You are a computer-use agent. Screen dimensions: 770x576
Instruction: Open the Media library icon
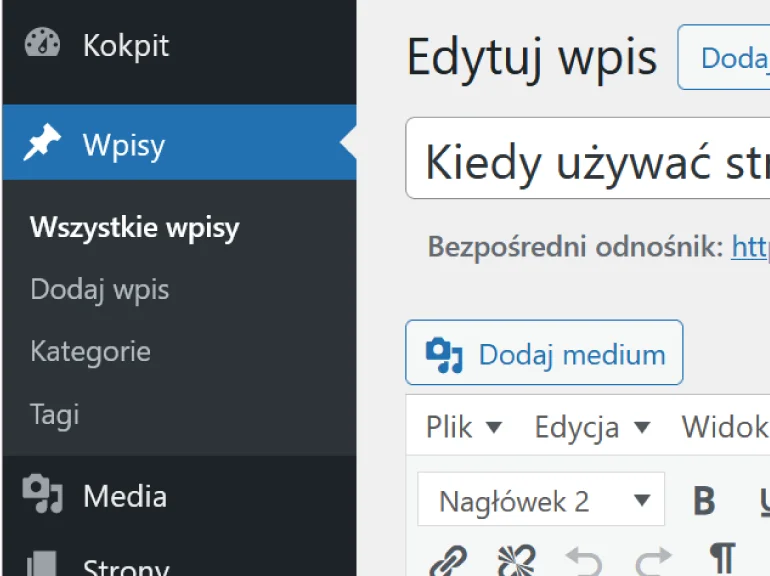(43, 494)
